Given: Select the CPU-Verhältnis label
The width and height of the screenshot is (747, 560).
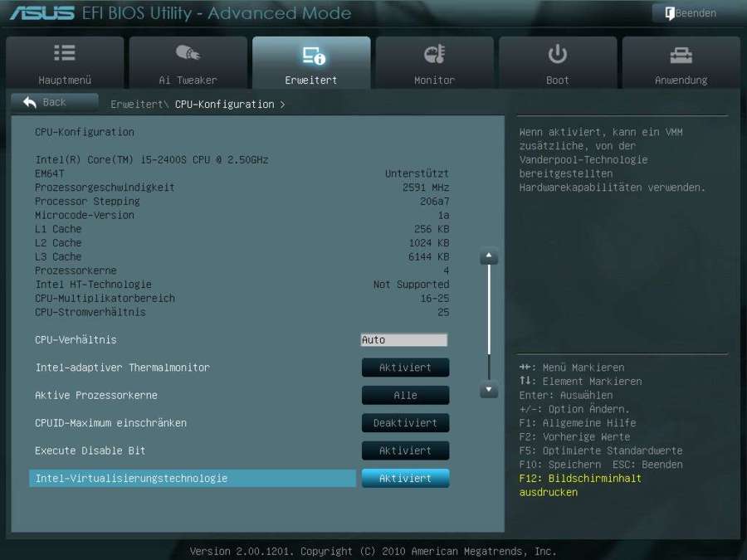Looking at the screenshot, I should [76, 339].
